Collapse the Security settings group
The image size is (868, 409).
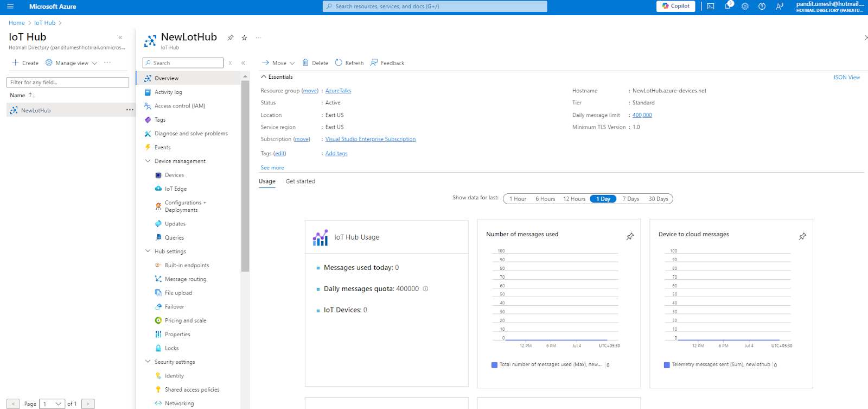tap(148, 362)
